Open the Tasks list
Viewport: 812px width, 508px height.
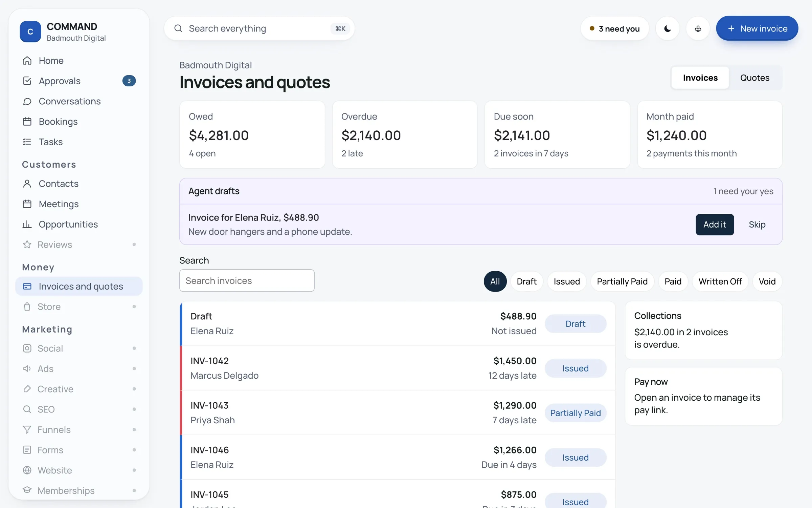click(x=79, y=142)
